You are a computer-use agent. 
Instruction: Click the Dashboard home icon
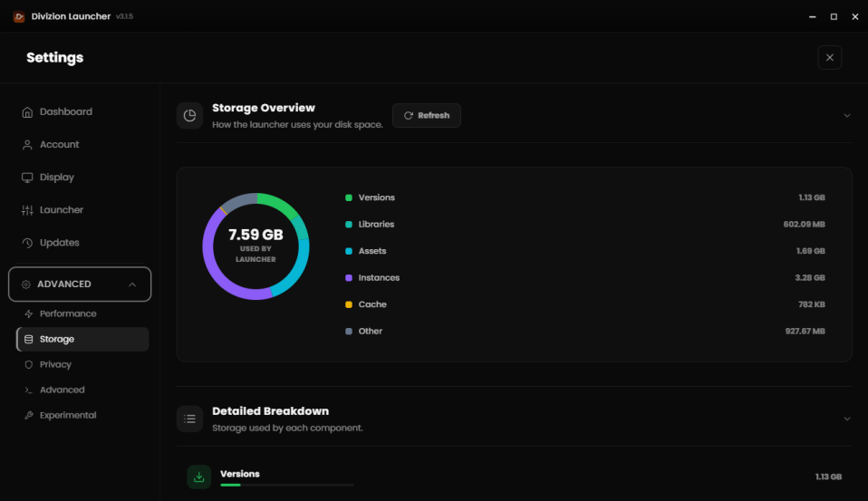click(x=27, y=112)
